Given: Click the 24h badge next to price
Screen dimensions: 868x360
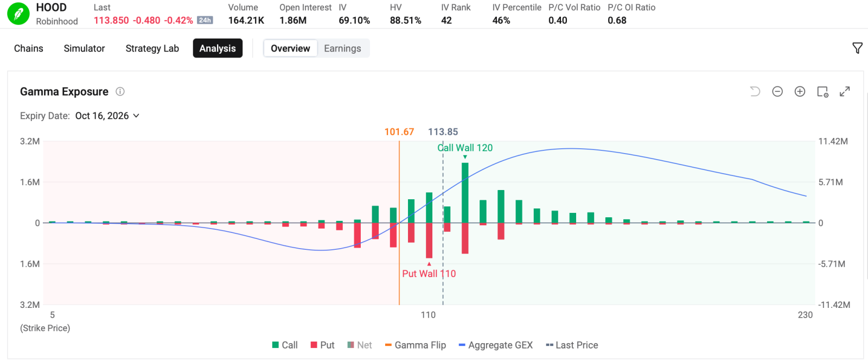Looking at the screenshot, I should pos(205,20).
